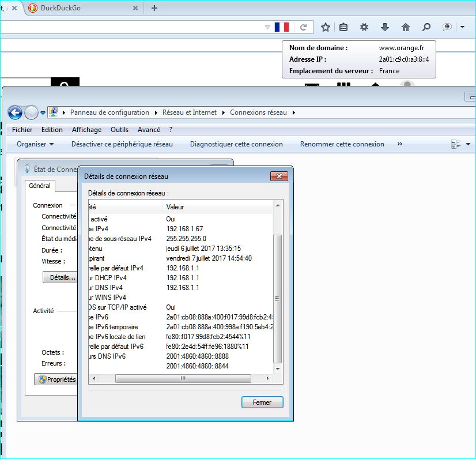The width and height of the screenshot is (476, 459).
Task: Open the toolbar overflow chevron menu
Action: [399, 144]
